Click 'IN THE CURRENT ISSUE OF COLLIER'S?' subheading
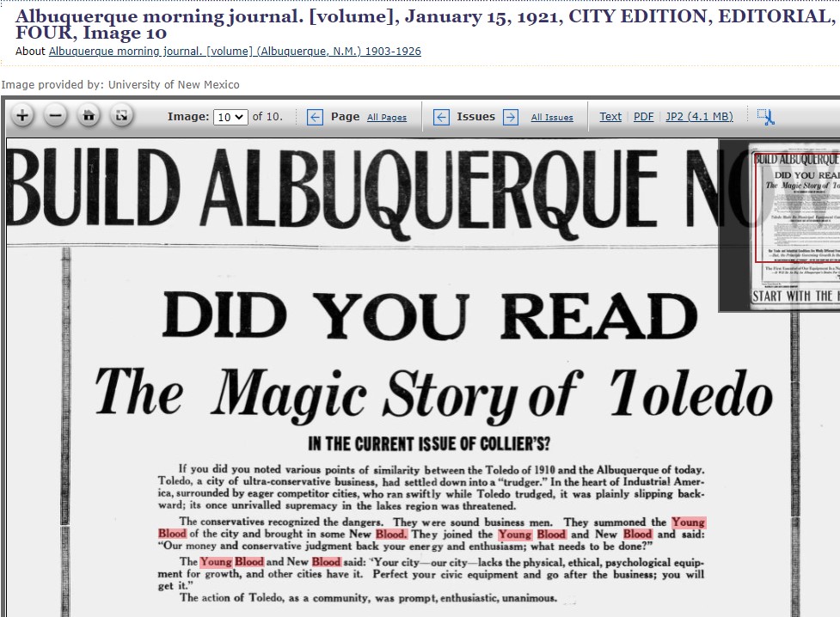 pos(429,444)
